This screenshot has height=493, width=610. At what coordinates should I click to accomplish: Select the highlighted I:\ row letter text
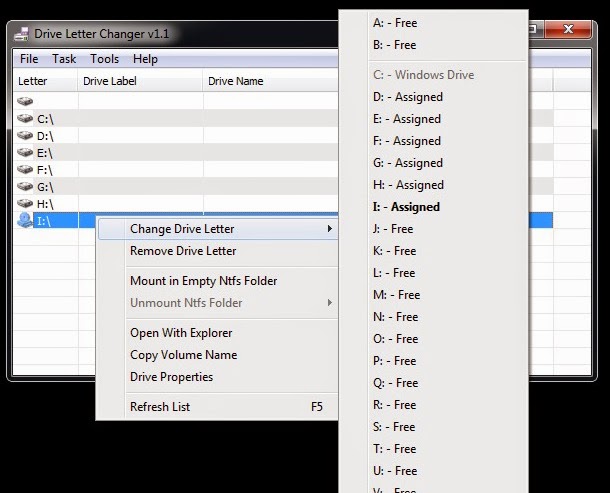click(x=44, y=221)
